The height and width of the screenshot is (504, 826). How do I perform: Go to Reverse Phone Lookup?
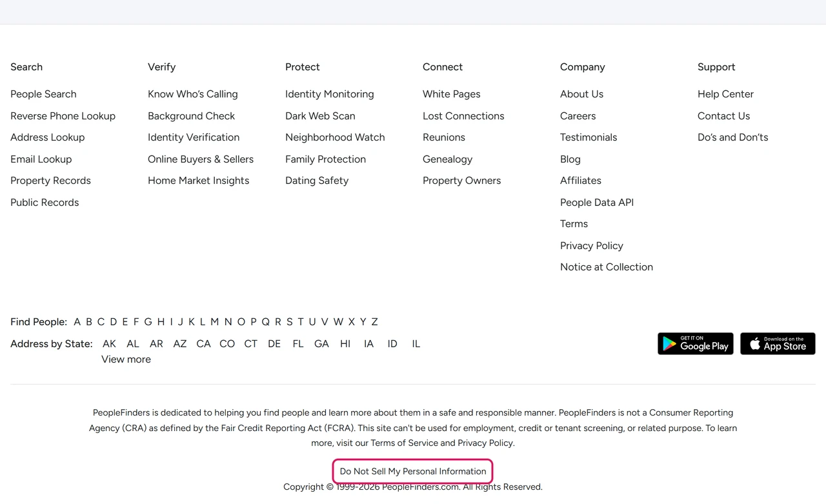pyautogui.click(x=63, y=116)
